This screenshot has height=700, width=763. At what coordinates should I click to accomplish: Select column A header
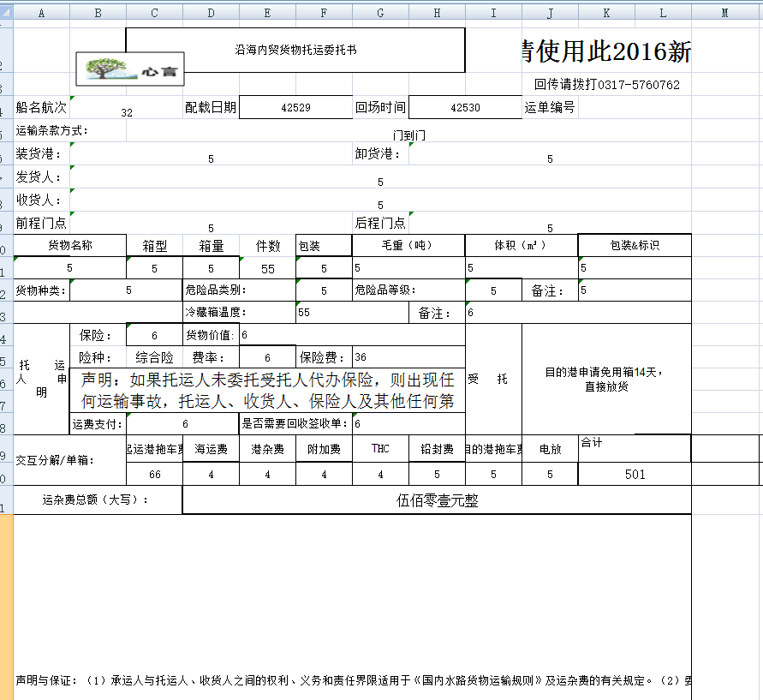pyautogui.click(x=41, y=13)
